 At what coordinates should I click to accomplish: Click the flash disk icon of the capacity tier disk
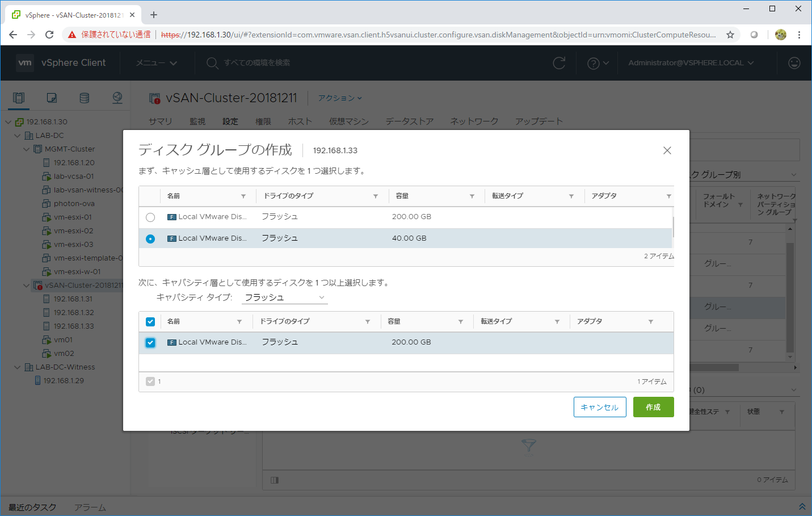(x=172, y=342)
